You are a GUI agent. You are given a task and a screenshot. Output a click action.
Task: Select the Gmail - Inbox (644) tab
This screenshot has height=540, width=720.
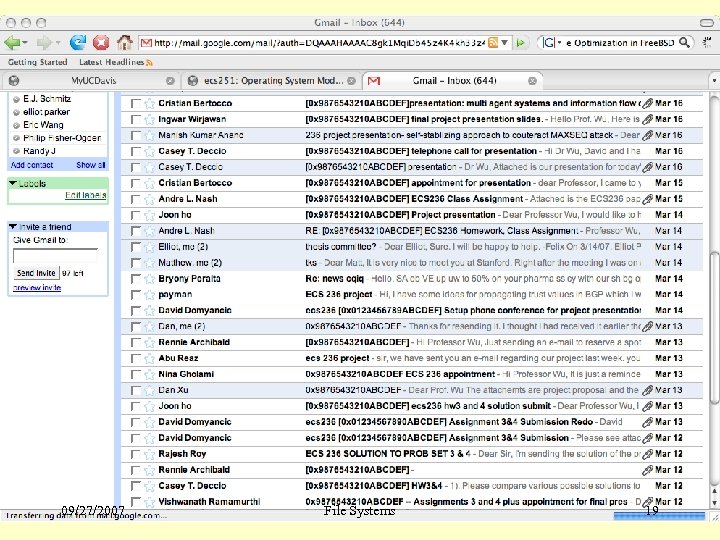click(x=454, y=81)
